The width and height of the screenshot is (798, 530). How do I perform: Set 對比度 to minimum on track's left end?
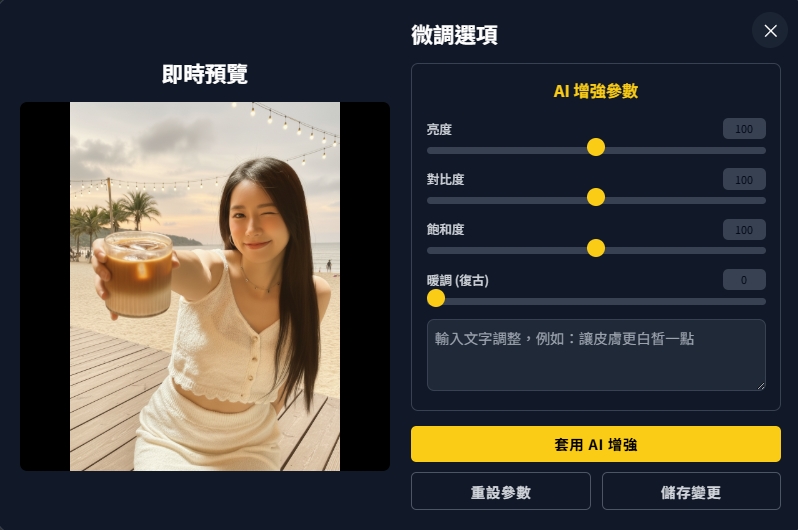(430, 201)
